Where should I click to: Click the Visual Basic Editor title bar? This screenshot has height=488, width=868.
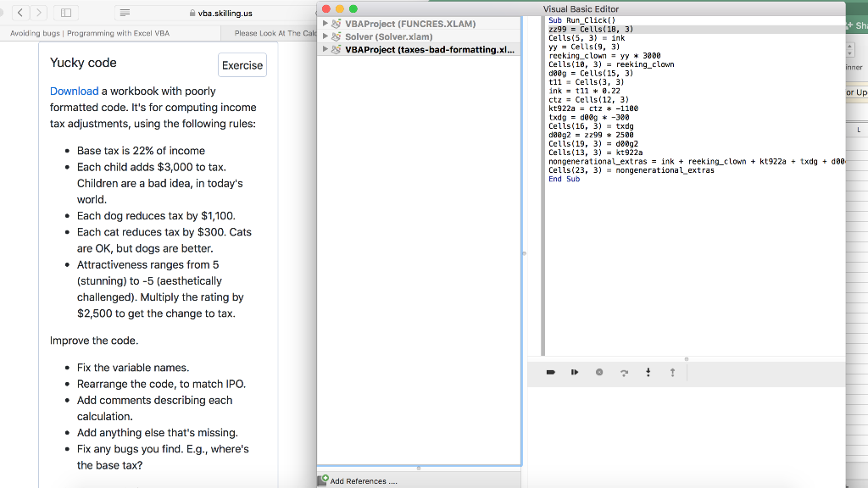(581, 8)
